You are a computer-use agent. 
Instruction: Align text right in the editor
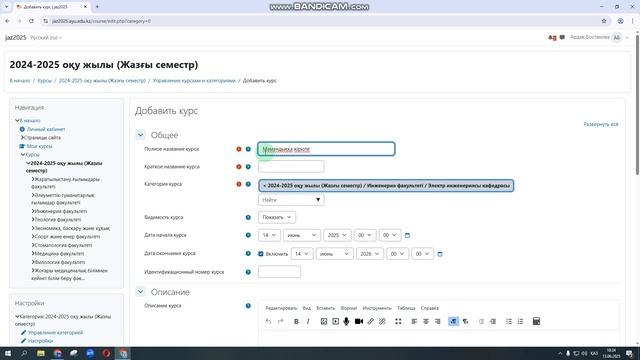tap(438, 322)
